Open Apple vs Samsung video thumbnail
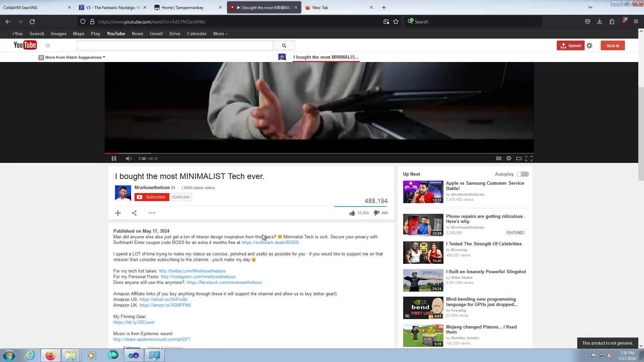Screen dimensions: 644x362 [x=423, y=192]
